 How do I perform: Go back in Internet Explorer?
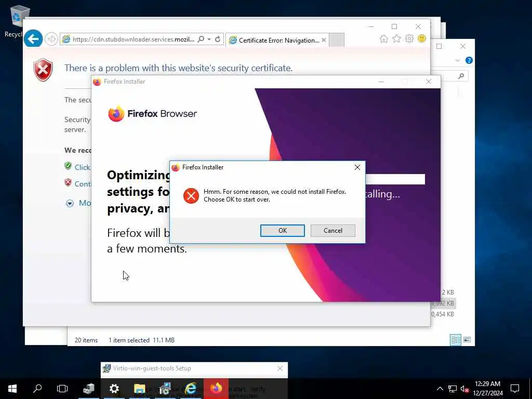tap(33, 39)
